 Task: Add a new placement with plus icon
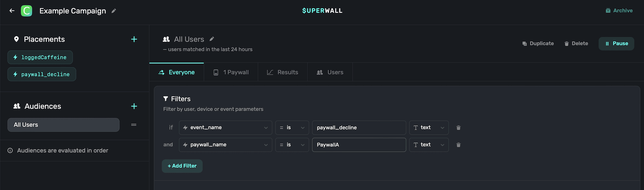point(134,39)
